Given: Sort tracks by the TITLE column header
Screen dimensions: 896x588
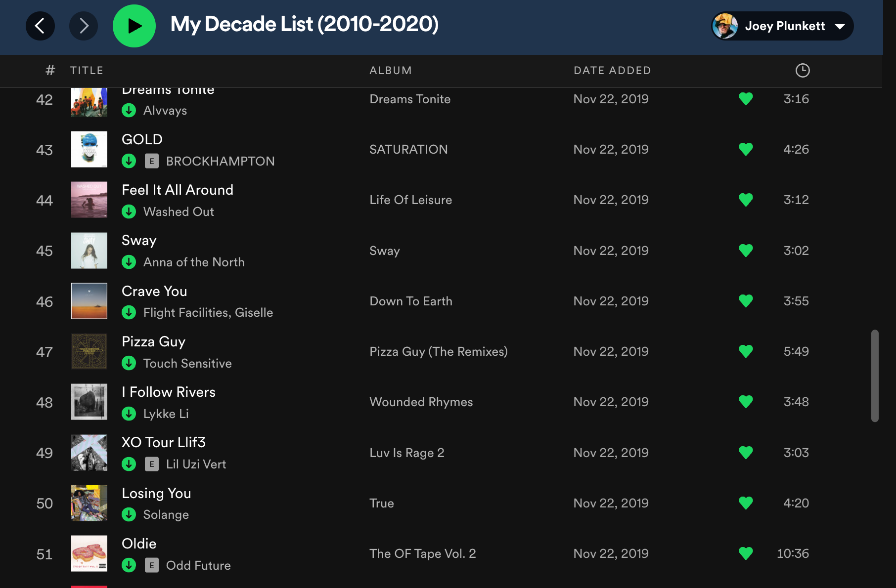Looking at the screenshot, I should point(87,70).
